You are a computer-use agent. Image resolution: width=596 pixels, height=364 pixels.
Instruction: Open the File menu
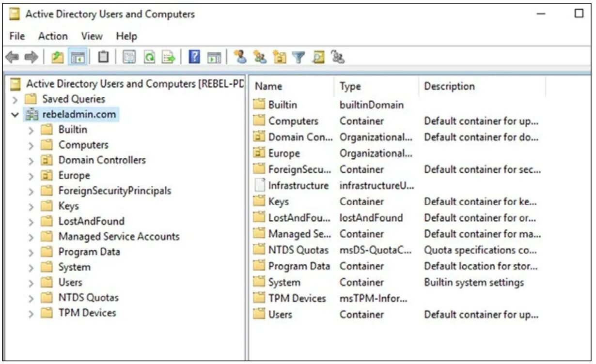[17, 36]
